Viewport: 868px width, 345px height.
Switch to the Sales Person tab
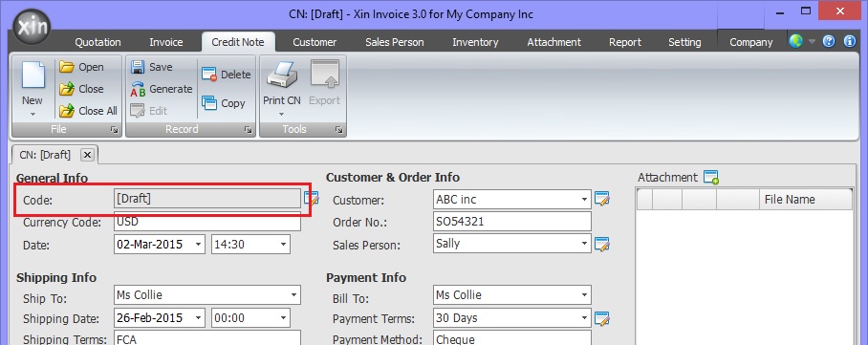[x=395, y=42]
